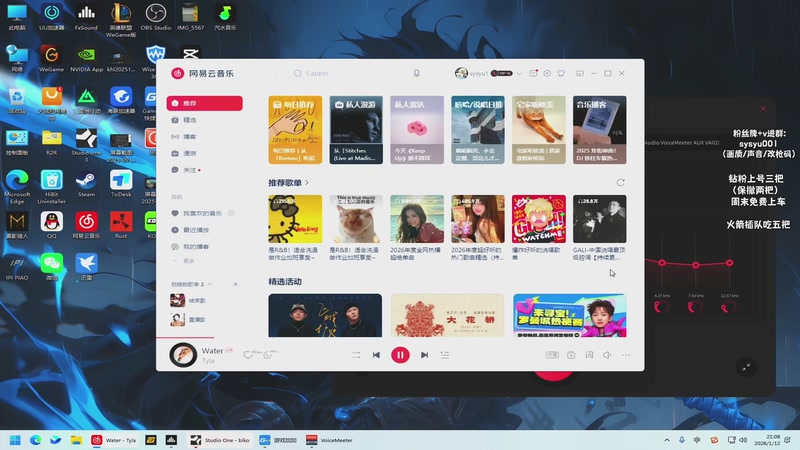The width and height of the screenshot is (800, 450).
Task: Open sound quality badge in player bar
Action: (x=552, y=355)
